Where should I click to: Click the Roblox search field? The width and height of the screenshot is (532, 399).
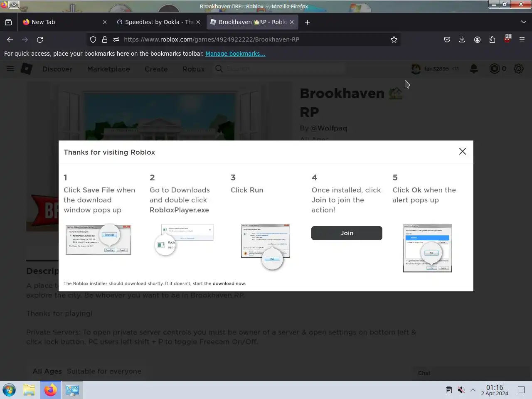click(x=280, y=69)
